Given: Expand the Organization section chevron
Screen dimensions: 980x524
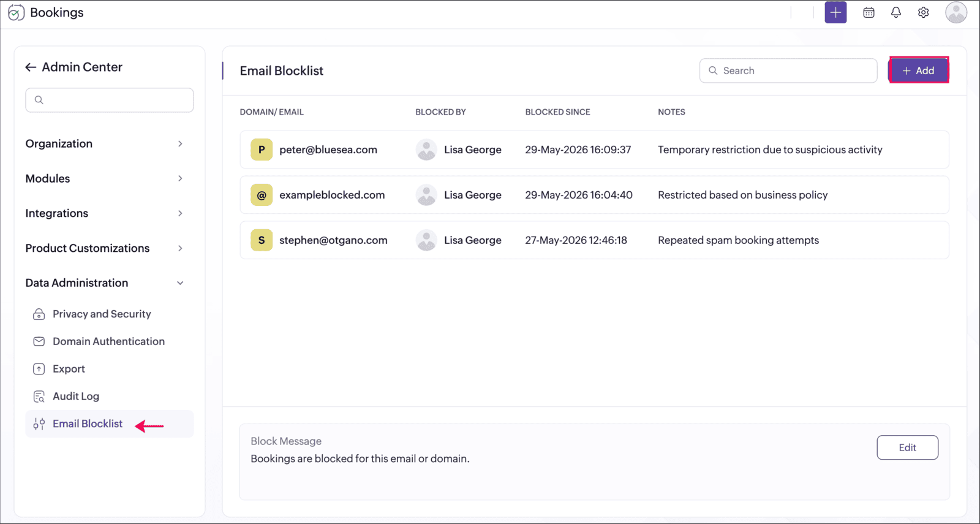Looking at the screenshot, I should tap(180, 143).
